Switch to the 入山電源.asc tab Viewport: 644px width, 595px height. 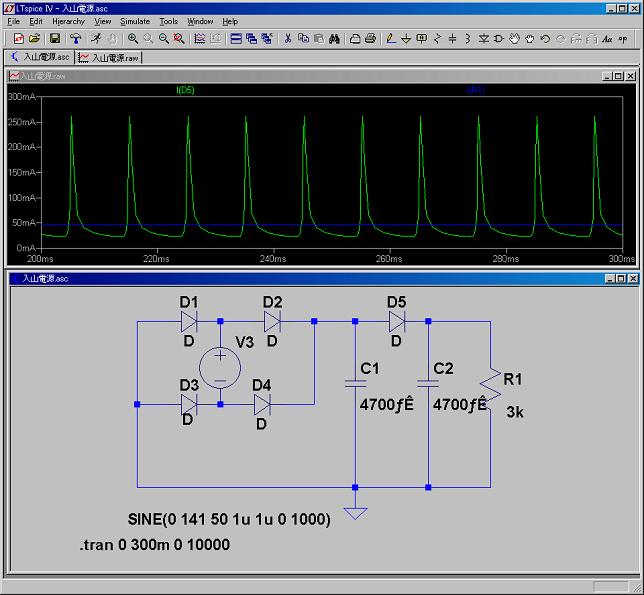click(40, 57)
